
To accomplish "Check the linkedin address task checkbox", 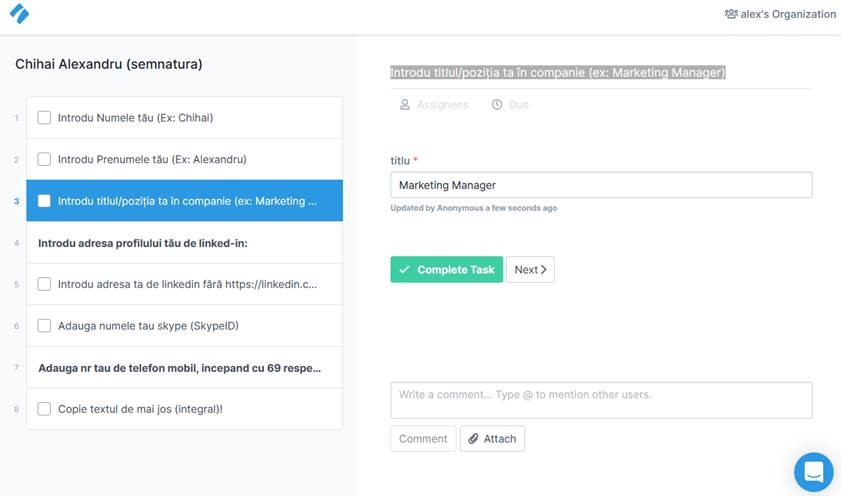I will point(44,284).
